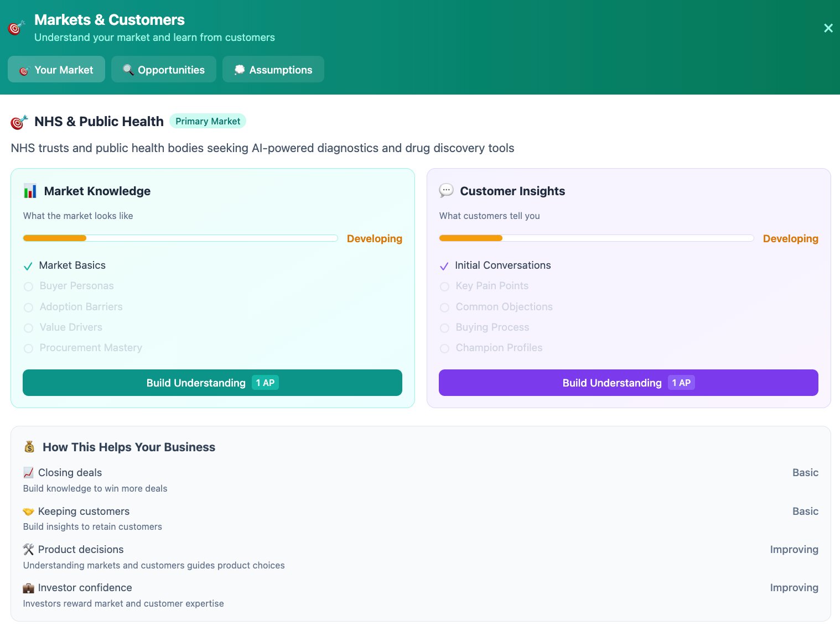
Task: Click the bar chart icon in Market Knowledge
Action: (x=30, y=191)
